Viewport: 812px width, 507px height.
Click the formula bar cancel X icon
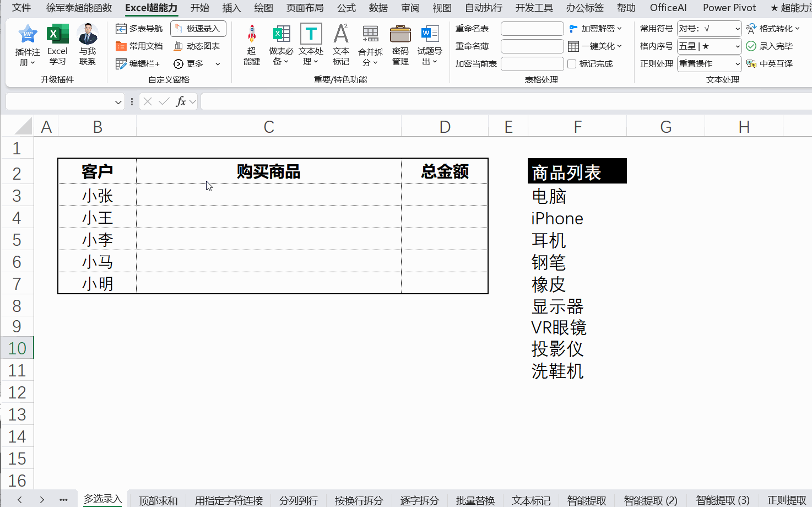tap(148, 101)
